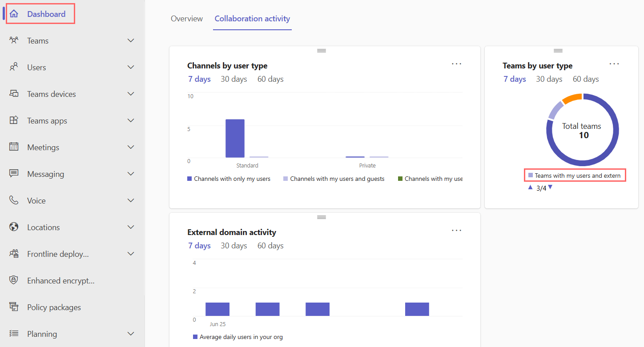
Task: Open Messaging using its chat icon
Action: coord(14,174)
